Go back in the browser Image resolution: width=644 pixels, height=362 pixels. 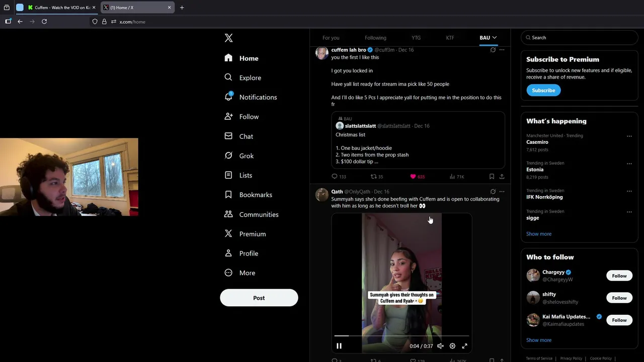(x=20, y=22)
